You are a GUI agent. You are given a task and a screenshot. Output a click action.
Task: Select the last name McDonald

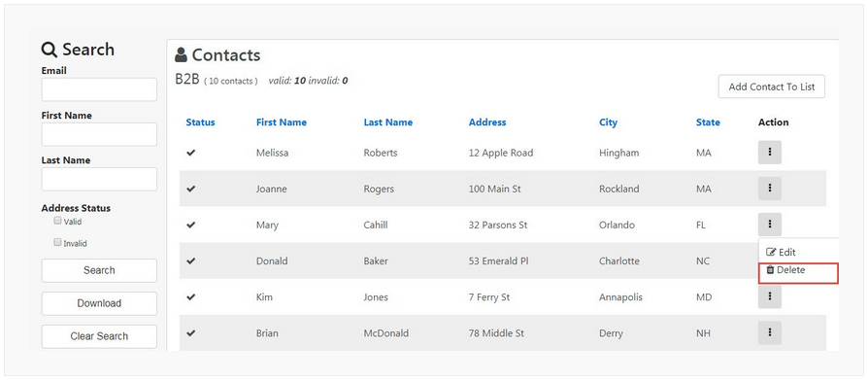tap(386, 332)
